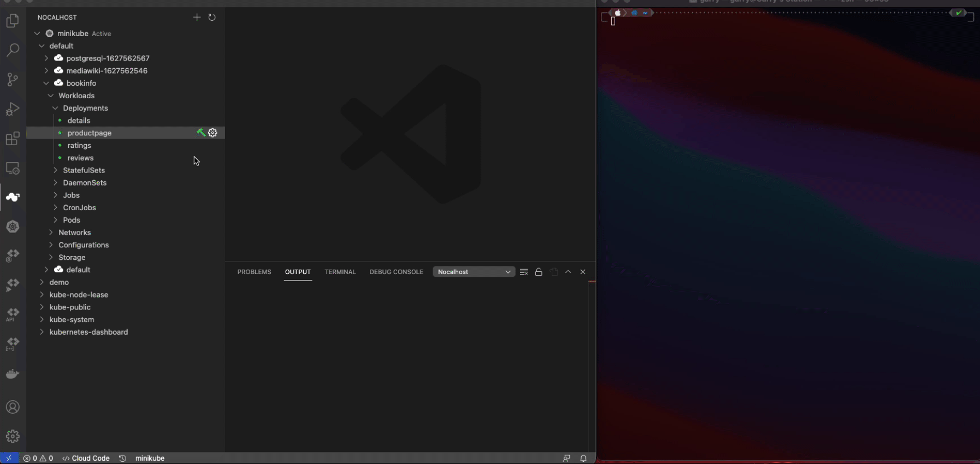Click the remote window indicator in status bar
The height and width of the screenshot is (464, 980).
tap(9, 458)
